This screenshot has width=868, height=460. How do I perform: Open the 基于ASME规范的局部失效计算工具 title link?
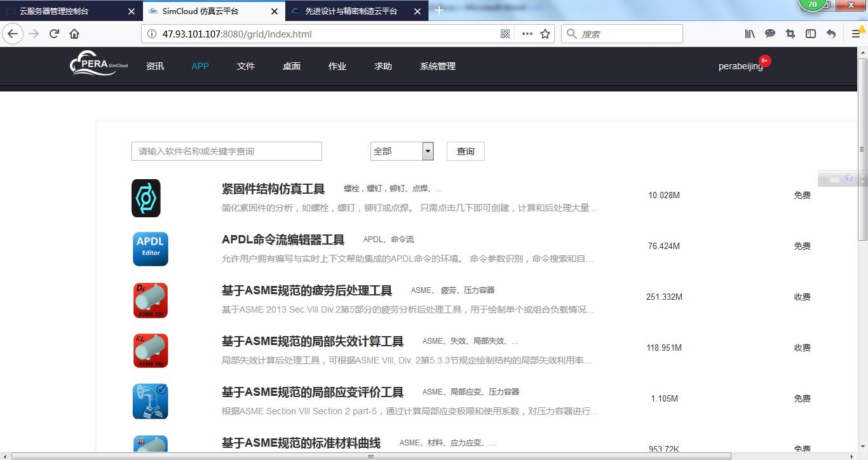click(x=313, y=341)
